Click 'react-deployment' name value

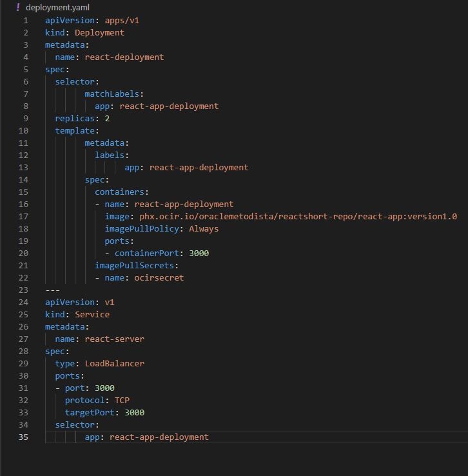click(x=124, y=57)
